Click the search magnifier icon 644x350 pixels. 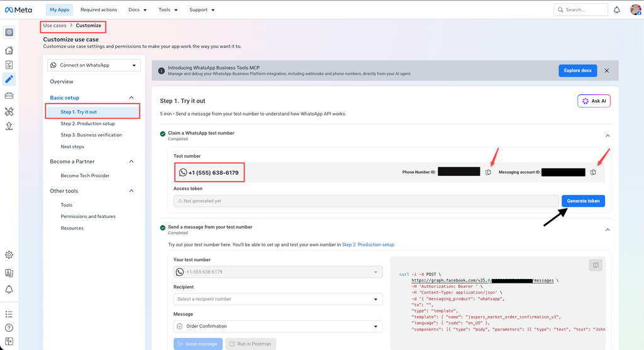click(560, 9)
